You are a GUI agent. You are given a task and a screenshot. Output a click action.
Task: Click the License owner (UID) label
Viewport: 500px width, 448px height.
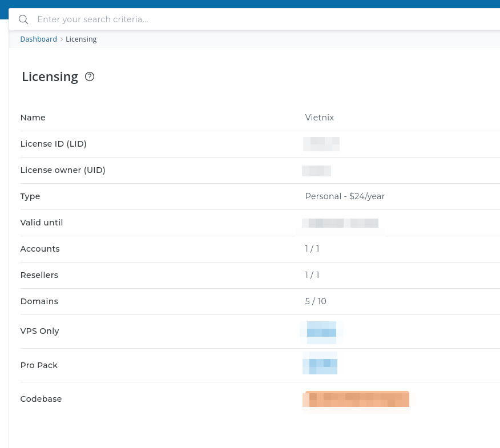(x=63, y=170)
